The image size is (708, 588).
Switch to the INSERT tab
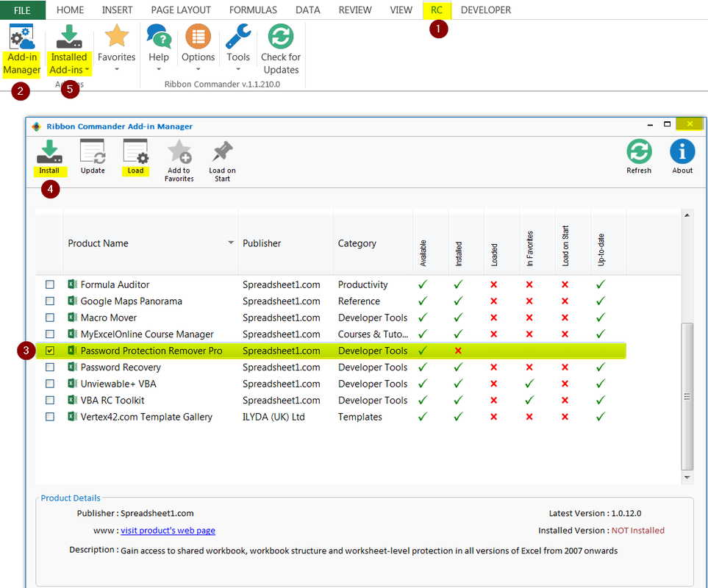[x=117, y=10]
